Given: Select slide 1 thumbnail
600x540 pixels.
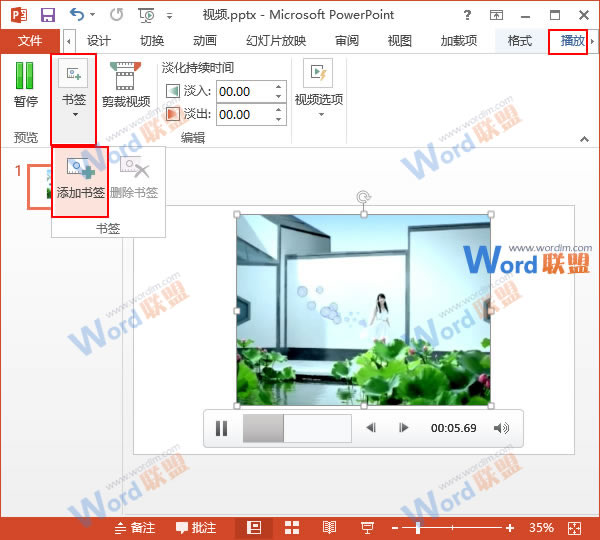Looking at the screenshot, I should (x=39, y=187).
